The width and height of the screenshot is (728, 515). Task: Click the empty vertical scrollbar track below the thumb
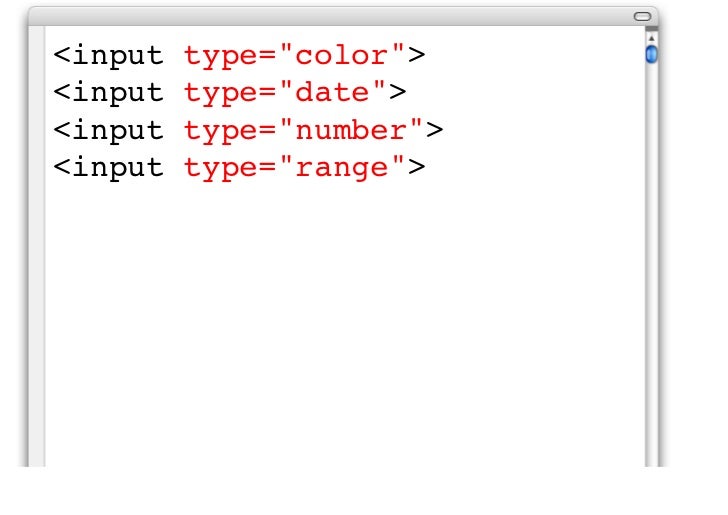click(651, 265)
